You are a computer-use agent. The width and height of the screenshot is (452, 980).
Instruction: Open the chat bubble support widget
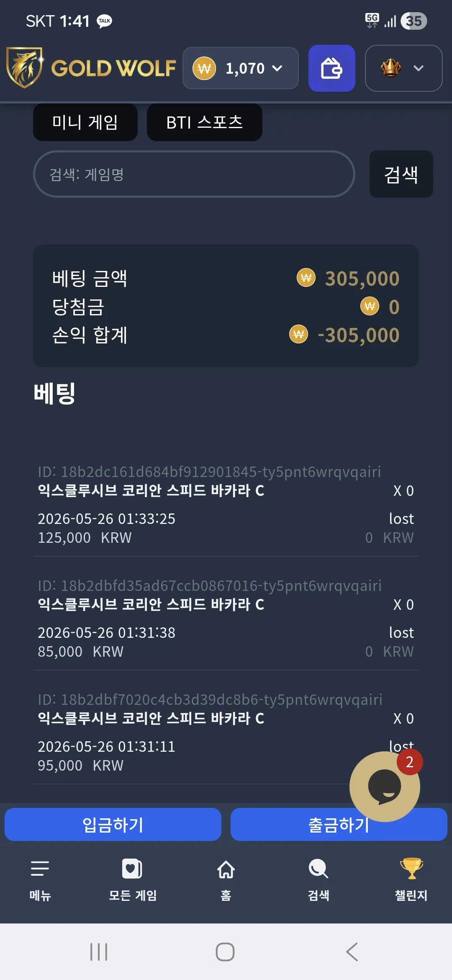click(385, 787)
